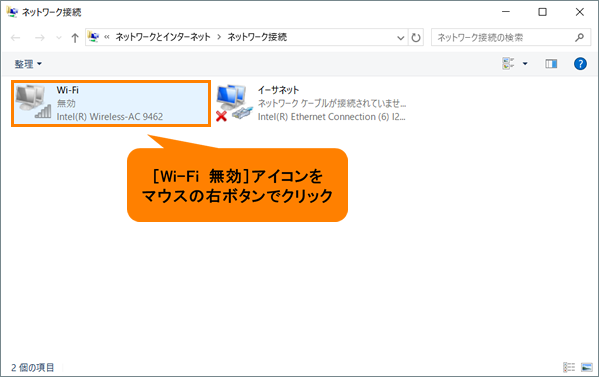The width and height of the screenshot is (599, 377).
Task: Select the Wi-Fi adapter icon
Action: coord(33,102)
